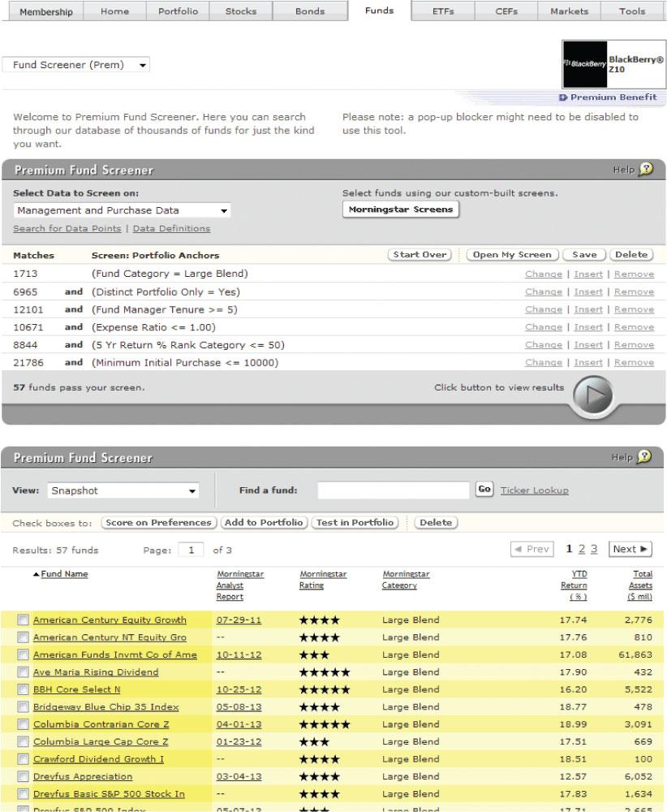The width and height of the screenshot is (667, 812).
Task: Check the box for Columbia Contrarian Core Z
Action: 23,724
